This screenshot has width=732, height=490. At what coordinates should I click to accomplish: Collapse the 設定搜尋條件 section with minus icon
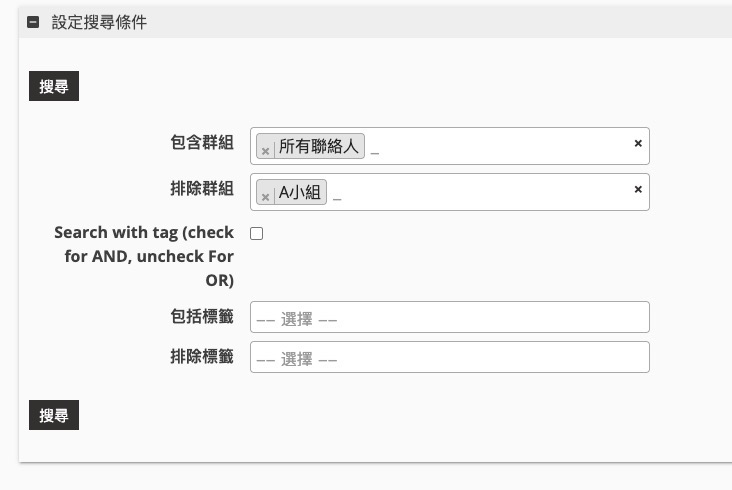pos(33,22)
